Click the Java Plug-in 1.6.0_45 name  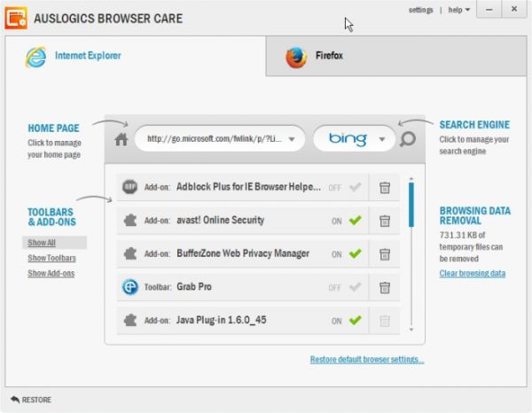pos(221,320)
